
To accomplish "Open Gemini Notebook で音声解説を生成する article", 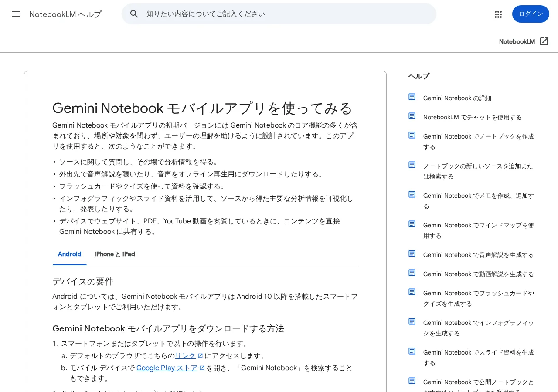I will pyautogui.click(x=479, y=255).
